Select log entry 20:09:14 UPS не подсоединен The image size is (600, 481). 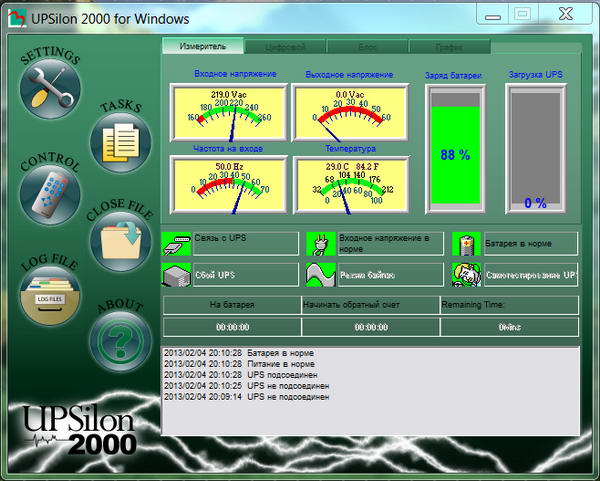[246, 397]
